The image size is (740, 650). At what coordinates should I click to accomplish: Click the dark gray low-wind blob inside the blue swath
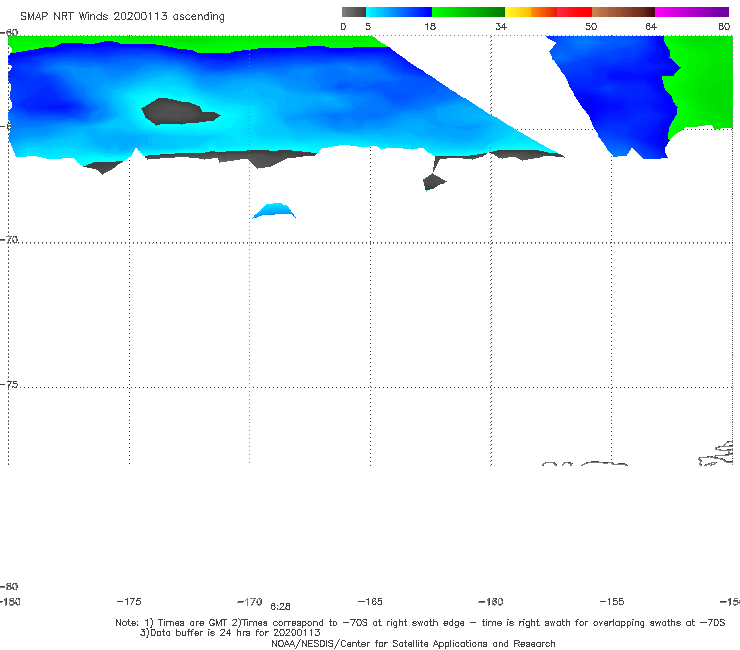coord(179,112)
